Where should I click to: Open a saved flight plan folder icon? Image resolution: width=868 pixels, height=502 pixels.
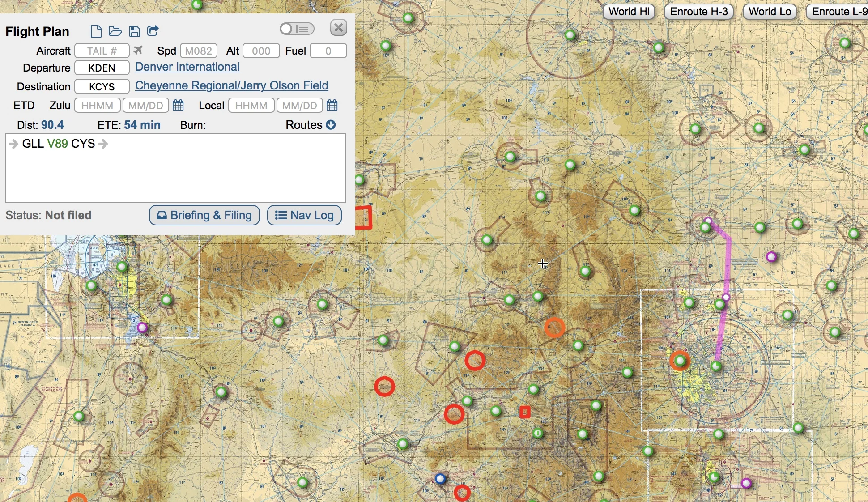click(115, 31)
